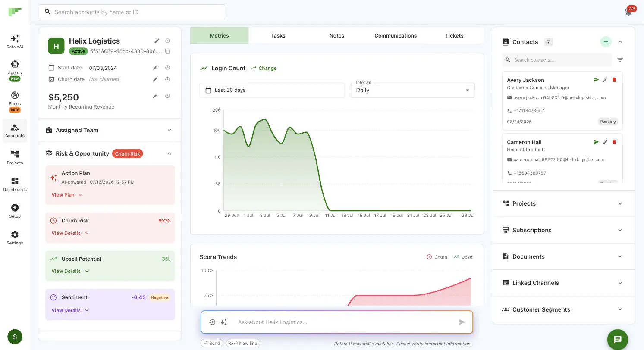Collapse the Contacts panel

coord(620,42)
